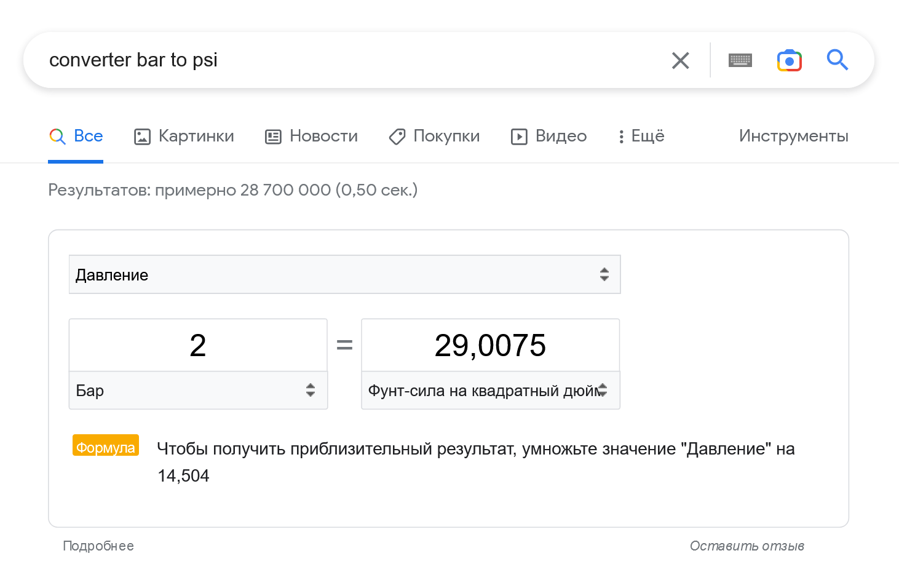
Task: Click the orange Формула label
Action: tap(106, 447)
